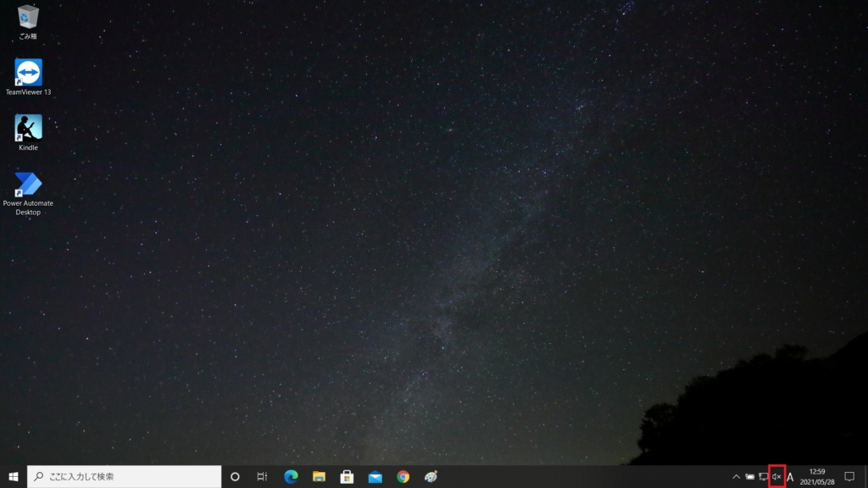The height and width of the screenshot is (488, 868).
Task: Click the Show desktop sliver at the taskbar edge
Action: point(865,476)
